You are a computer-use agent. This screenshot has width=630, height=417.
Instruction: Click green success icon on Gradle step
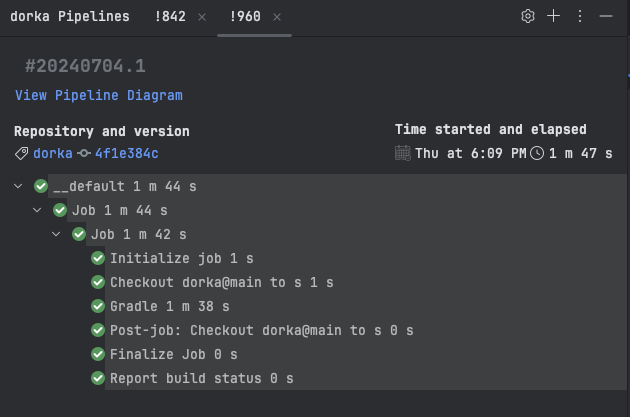click(98, 307)
